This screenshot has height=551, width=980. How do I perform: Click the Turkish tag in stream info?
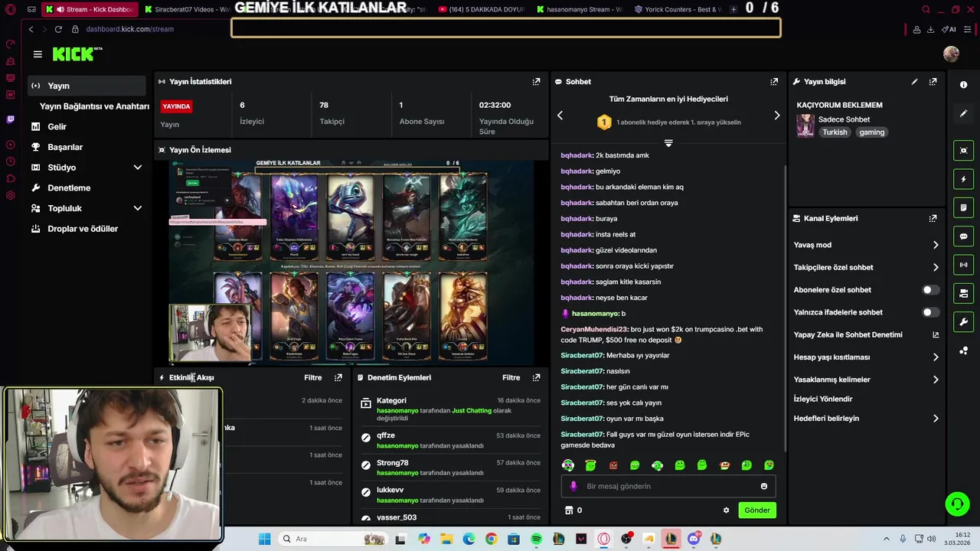coord(835,132)
